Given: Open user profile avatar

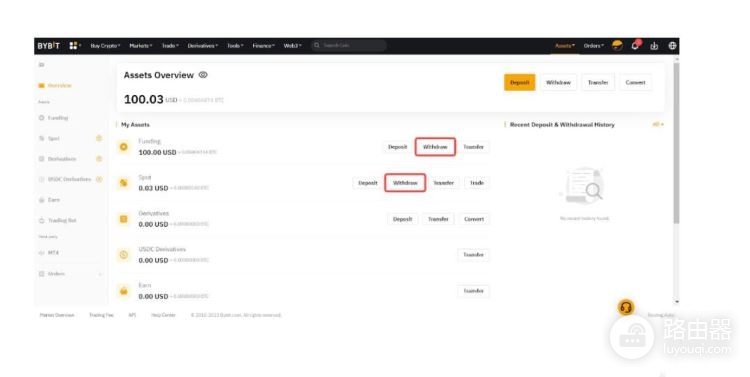Looking at the screenshot, I should [x=617, y=46].
